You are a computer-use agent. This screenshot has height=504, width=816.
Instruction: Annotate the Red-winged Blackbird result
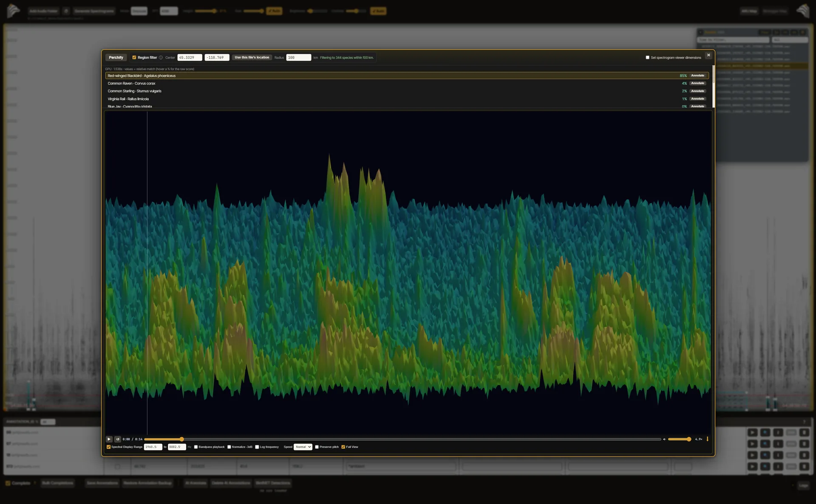click(x=697, y=76)
